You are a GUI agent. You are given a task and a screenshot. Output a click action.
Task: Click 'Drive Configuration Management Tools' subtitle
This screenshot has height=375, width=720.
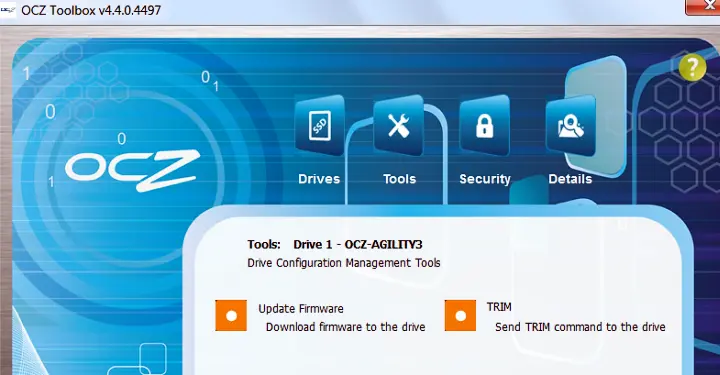point(343,263)
